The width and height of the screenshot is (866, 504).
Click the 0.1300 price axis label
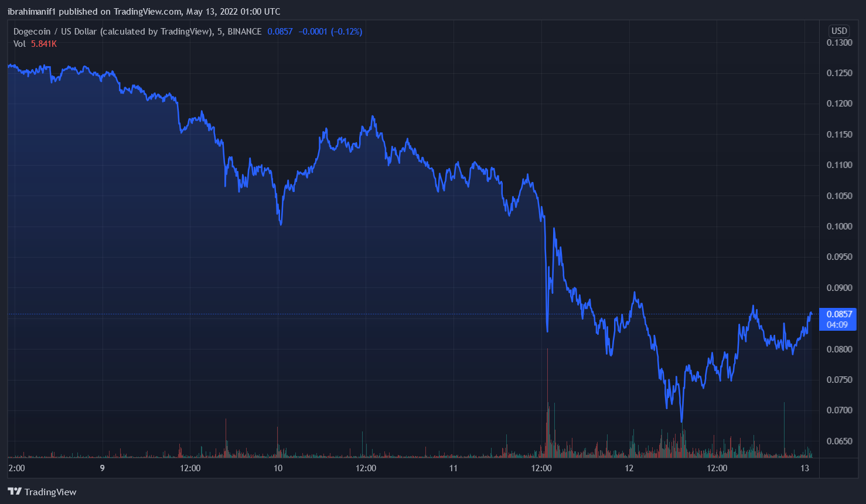tap(839, 43)
